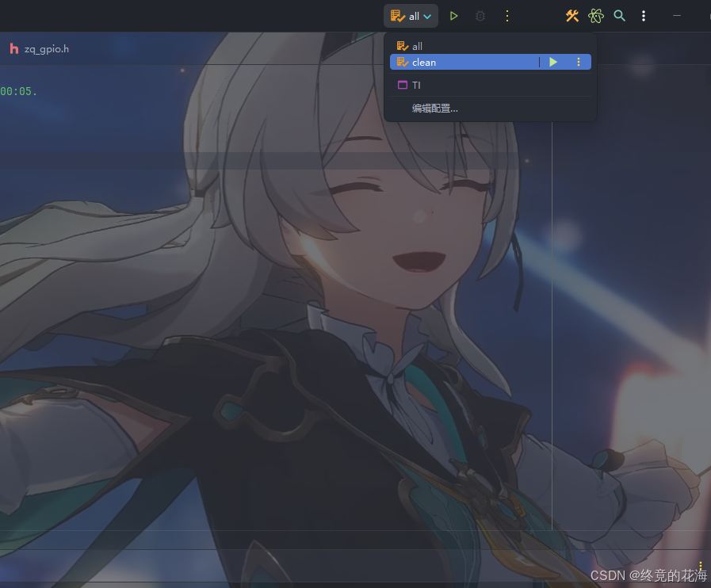
Task: Click the '00:05.' green timestamp text
Action: coord(18,91)
